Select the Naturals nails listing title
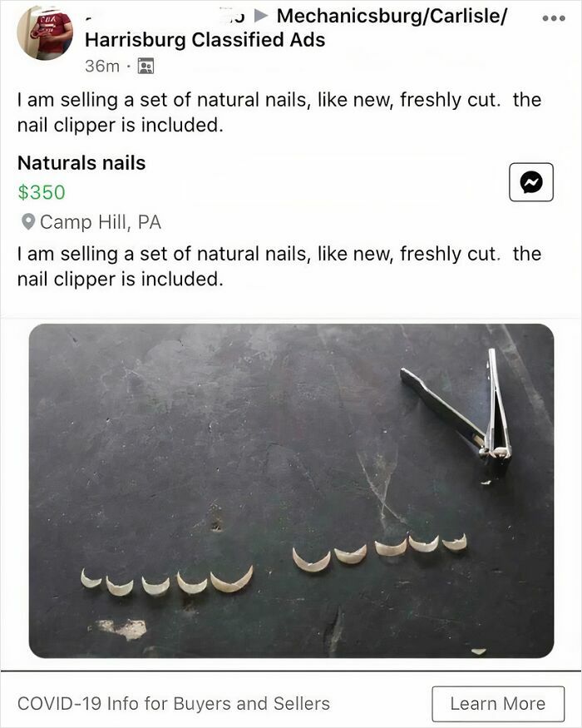The image size is (582, 728). pyautogui.click(x=80, y=163)
